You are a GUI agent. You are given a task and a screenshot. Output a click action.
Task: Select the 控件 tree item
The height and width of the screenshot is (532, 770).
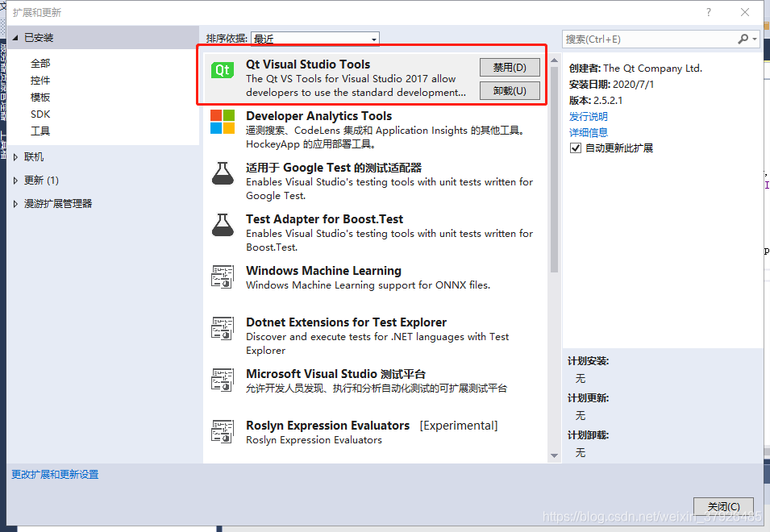(40, 80)
